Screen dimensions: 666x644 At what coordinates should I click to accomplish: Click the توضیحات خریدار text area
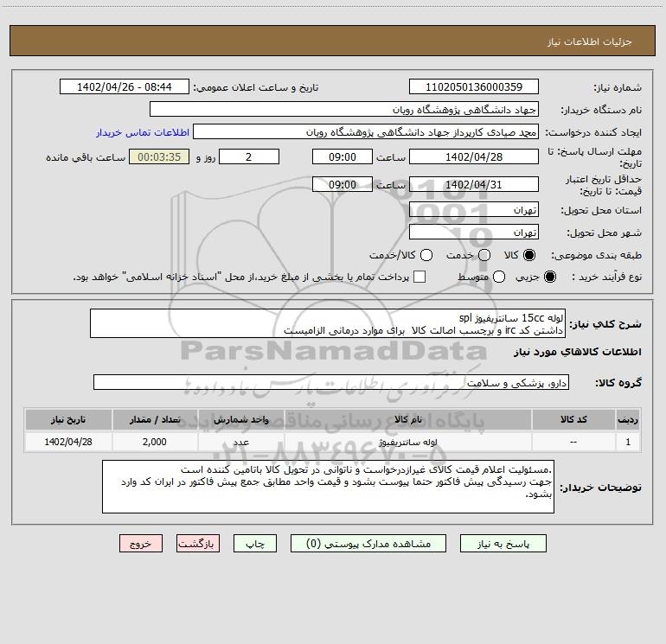[328, 487]
